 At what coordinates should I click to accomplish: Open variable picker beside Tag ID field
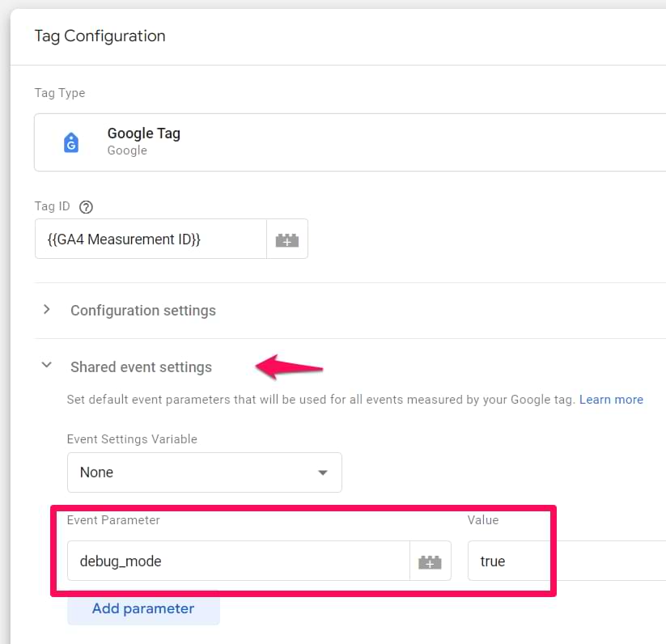(x=287, y=239)
